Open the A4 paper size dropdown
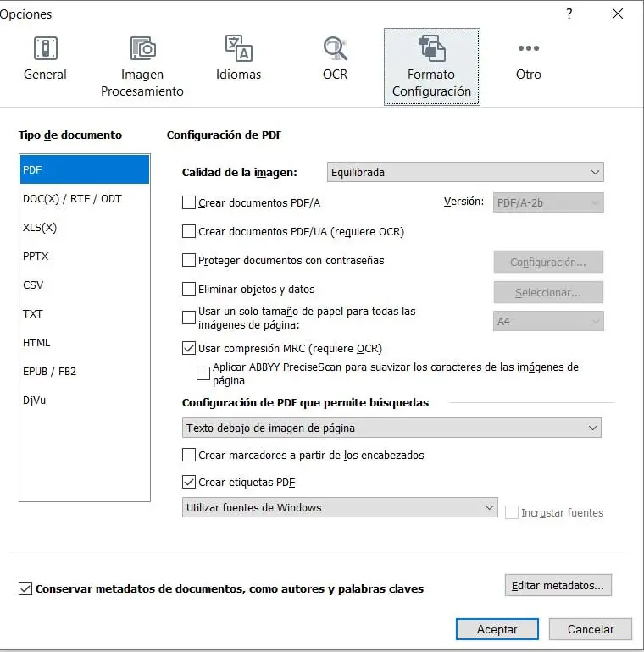Image resolution: width=644 pixels, height=652 pixels. click(548, 321)
